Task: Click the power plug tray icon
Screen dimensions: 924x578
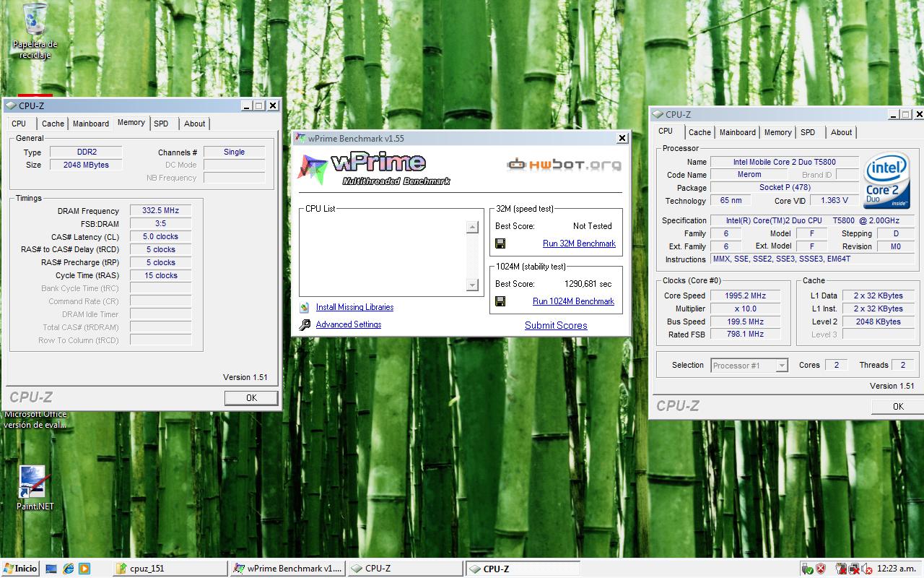Action: point(840,569)
